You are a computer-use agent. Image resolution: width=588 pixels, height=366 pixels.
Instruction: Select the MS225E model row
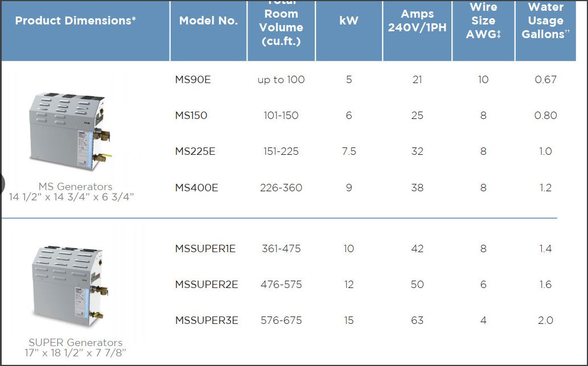pos(197,151)
